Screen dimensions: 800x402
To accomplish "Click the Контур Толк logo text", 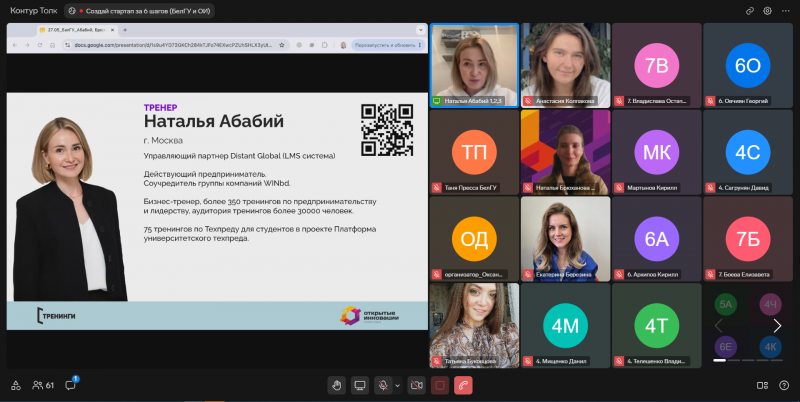I will click(34, 11).
